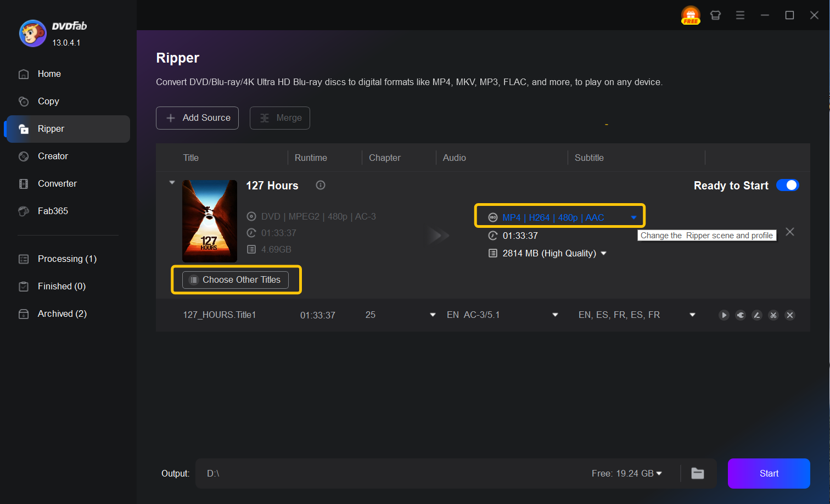Collapse the 127 Hours title list
The height and width of the screenshot is (504, 830).
tap(172, 183)
